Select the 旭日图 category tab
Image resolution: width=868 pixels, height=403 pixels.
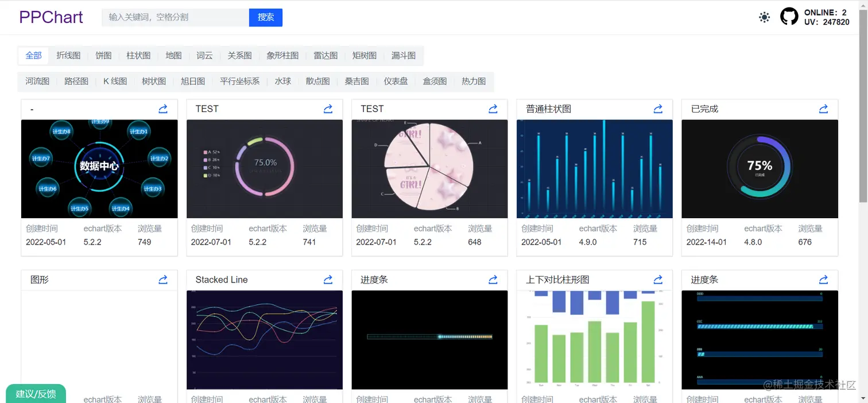coord(193,82)
